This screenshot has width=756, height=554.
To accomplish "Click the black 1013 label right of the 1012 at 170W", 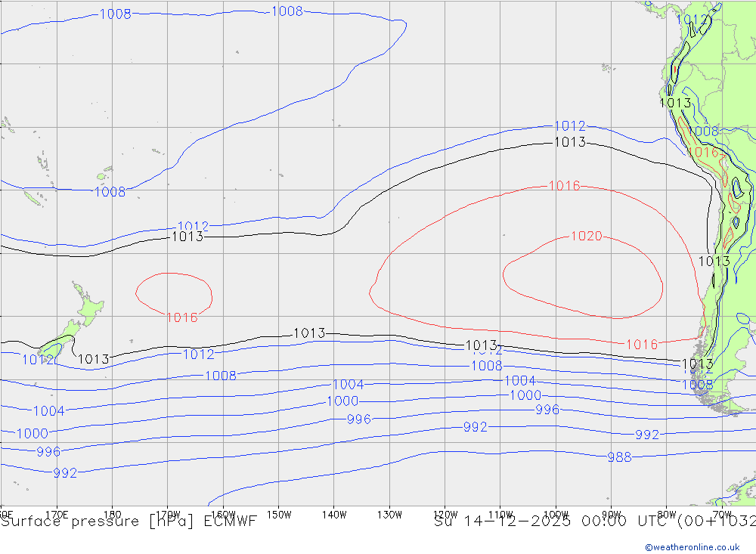I will click(x=187, y=237).
